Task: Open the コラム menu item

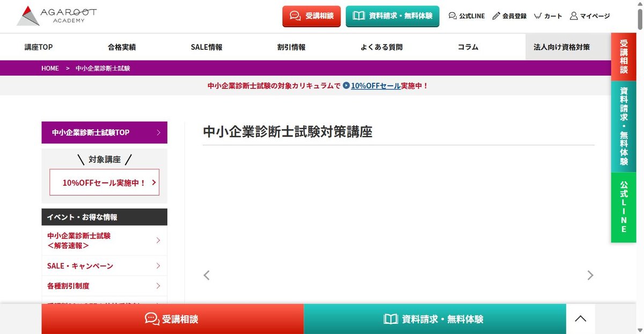Action: pyautogui.click(x=468, y=47)
